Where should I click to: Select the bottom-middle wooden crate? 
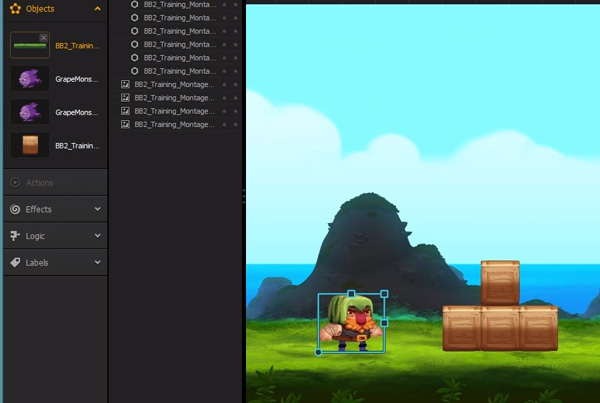500,328
